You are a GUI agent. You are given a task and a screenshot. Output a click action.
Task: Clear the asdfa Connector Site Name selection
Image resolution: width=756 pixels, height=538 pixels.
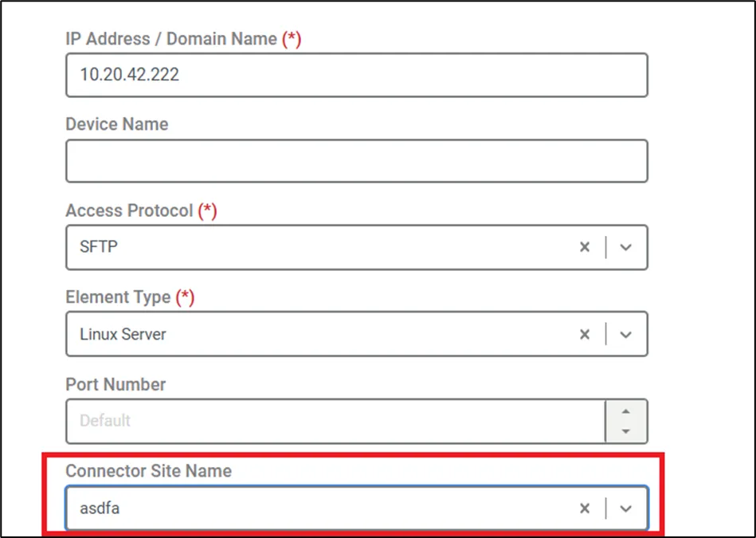click(x=585, y=508)
